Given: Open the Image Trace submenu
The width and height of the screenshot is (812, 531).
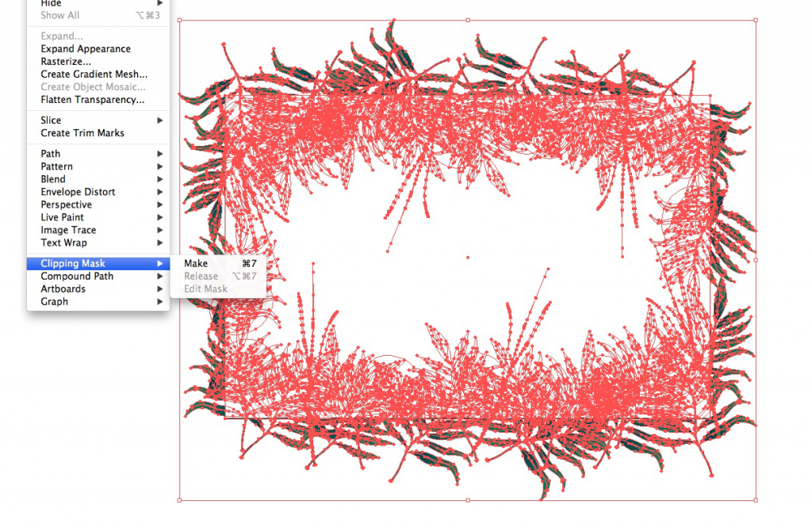Looking at the screenshot, I should click(98, 230).
